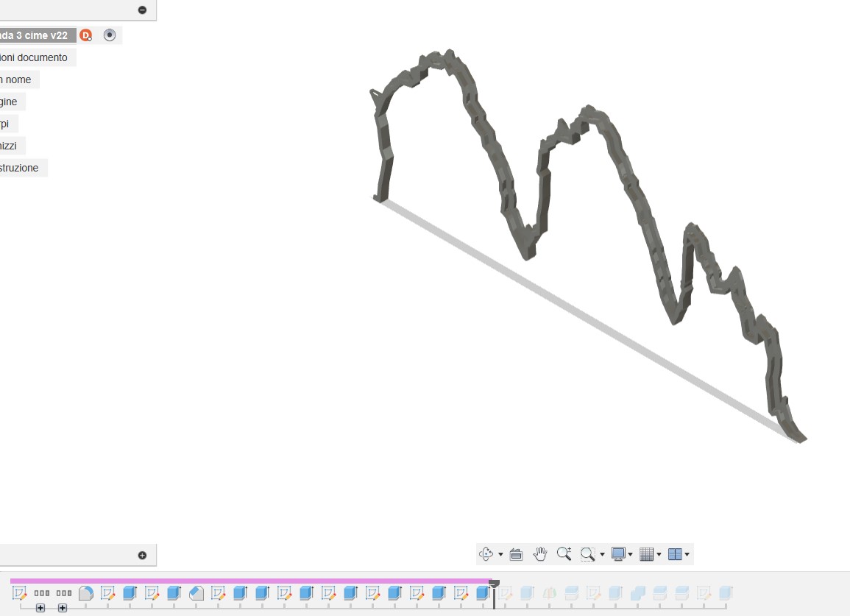Open the Display Settings dropdown arrow

[x=631, y=555]
